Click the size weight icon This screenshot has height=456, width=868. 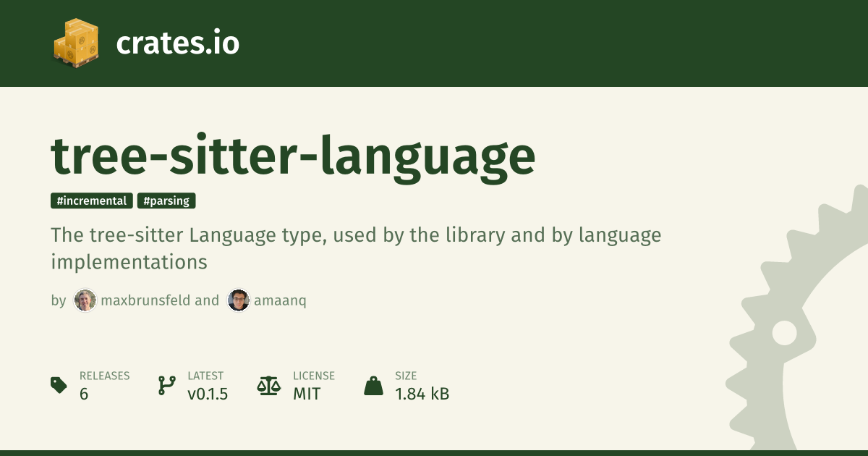pos(373,385)
